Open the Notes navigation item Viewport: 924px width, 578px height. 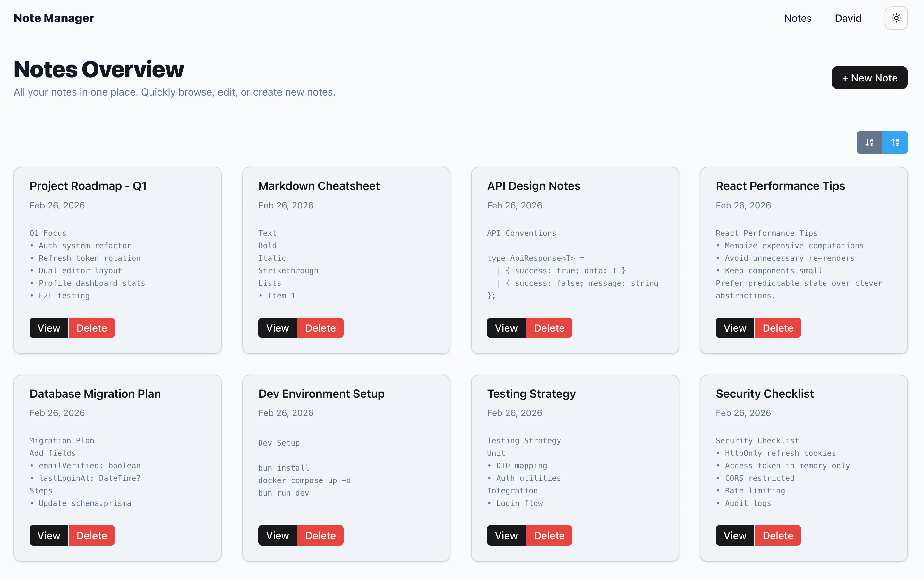pyautogui.click(x=798, y=18)
